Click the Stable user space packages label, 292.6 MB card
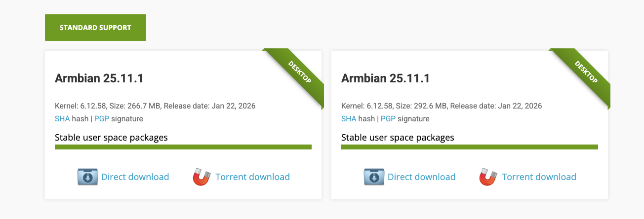This screenshot has height=219, width=644. pyautogui.click(x=398, y=137)
